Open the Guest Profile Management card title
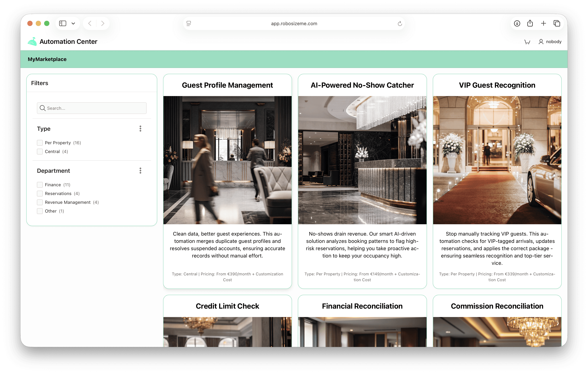This screenshot has width=588, height=374. [227, 85]
